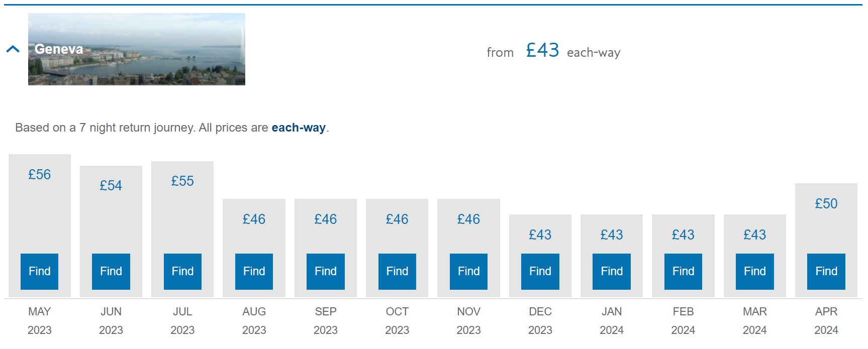Click the £43 from price header
This screenshot has width=868, height=349.
542,51
